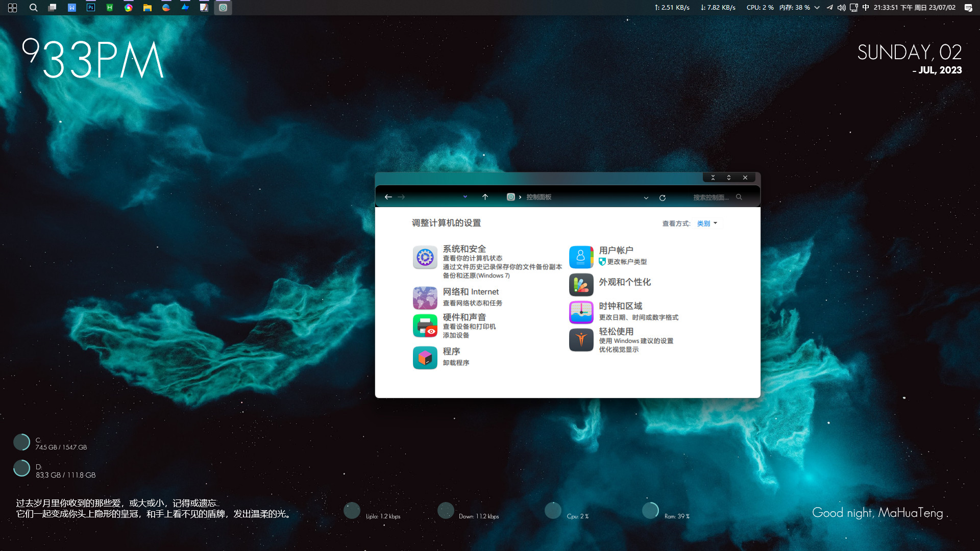The height and width of the screenshot is (551, 980).
Task: Open the File Explorer folder on the taskbar
Action: click(x=147, y=8)
